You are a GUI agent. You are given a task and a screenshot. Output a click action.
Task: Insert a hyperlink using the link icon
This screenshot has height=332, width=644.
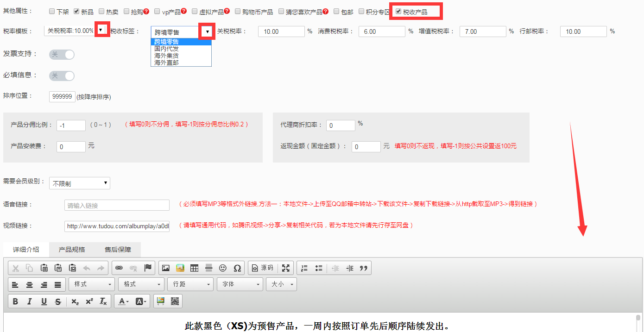(119, 268)
